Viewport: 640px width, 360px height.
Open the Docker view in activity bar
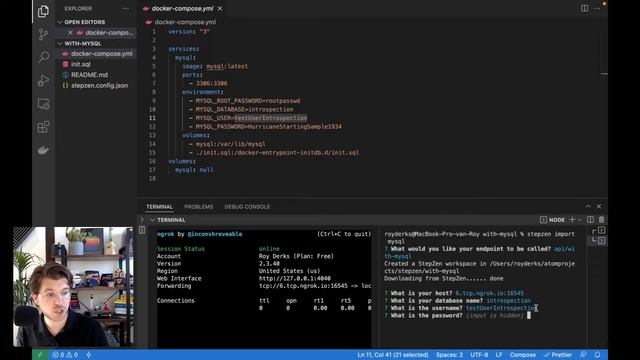43,150
